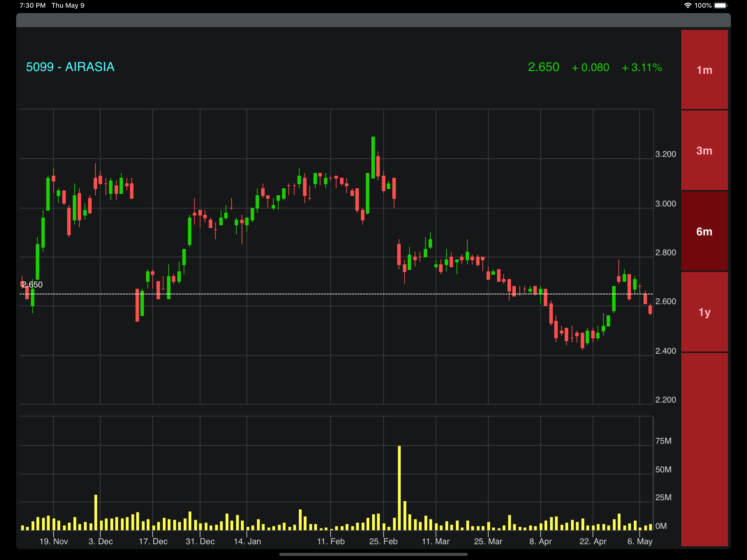Tap the 8. Apr date label

pos(540,541)
